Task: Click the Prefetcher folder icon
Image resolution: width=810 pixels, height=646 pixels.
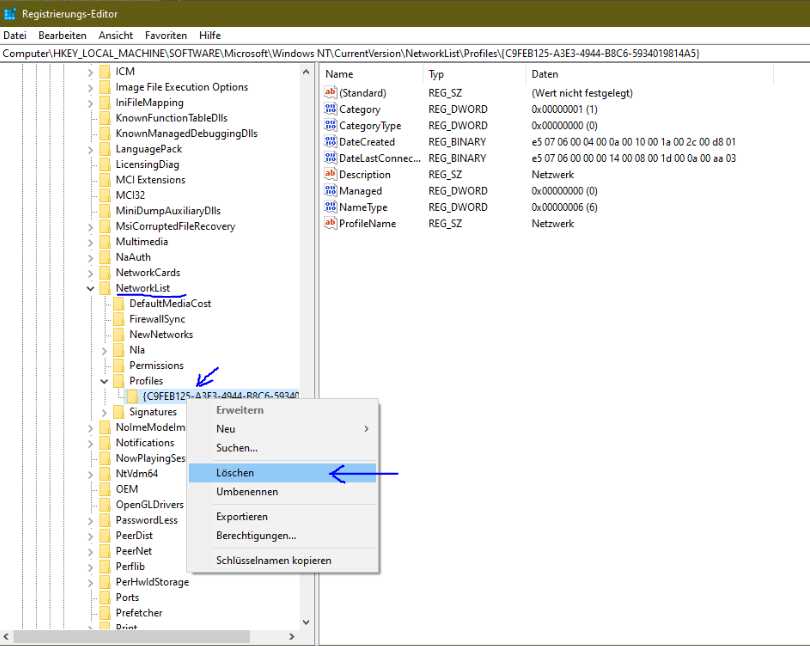Action: 105,612
